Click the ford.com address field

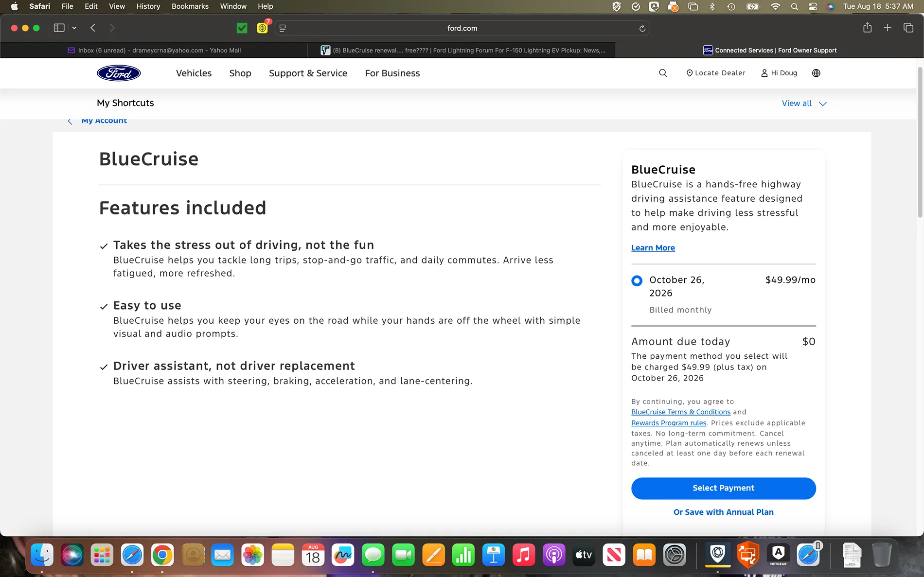462,28
